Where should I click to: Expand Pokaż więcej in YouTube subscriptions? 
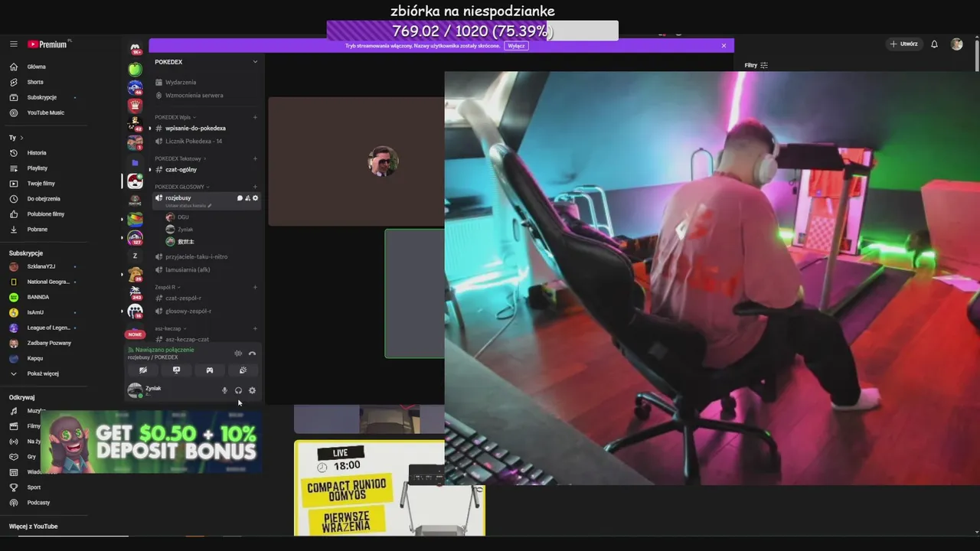click(x=43, y=373)
